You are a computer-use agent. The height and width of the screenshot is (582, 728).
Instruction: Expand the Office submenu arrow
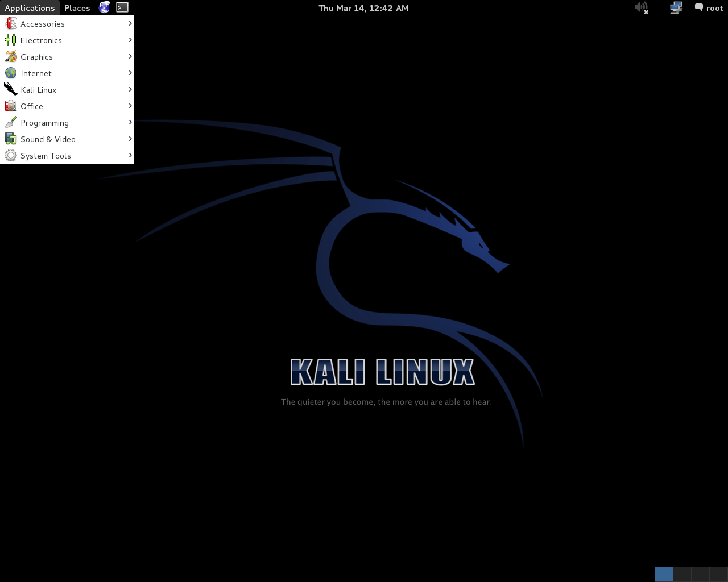130,106
